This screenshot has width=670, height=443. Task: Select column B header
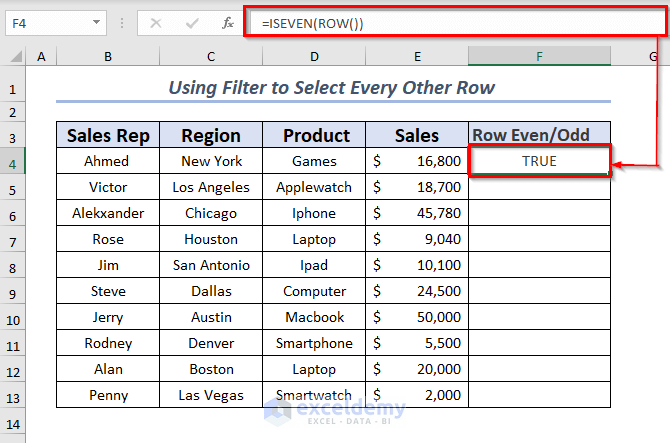pyautogui.click(x=107, y=57)
